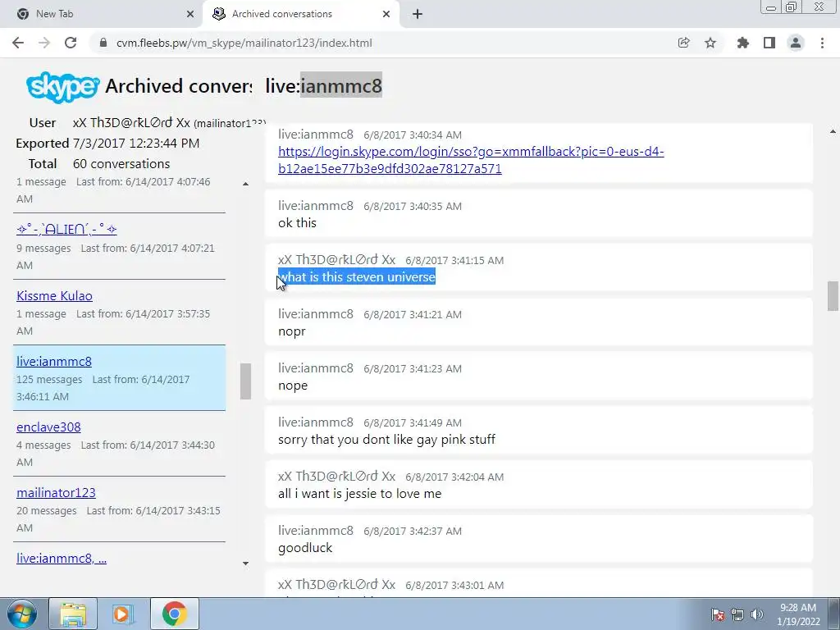Open the live:ianmmc8, ... group conversation
Viewport: 840px width, 630px height.
point(62,558)
